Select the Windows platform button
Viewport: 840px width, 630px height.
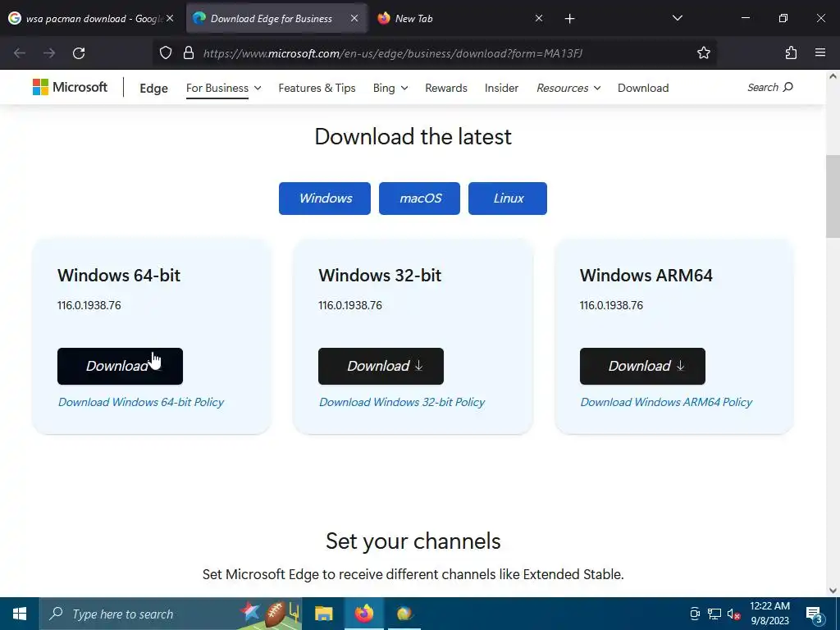(325, 199)
